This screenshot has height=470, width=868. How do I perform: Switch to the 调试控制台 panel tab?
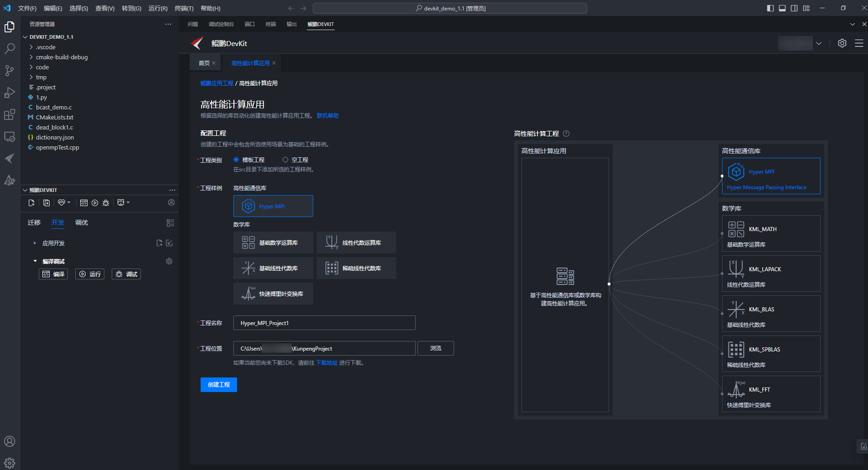221,24
